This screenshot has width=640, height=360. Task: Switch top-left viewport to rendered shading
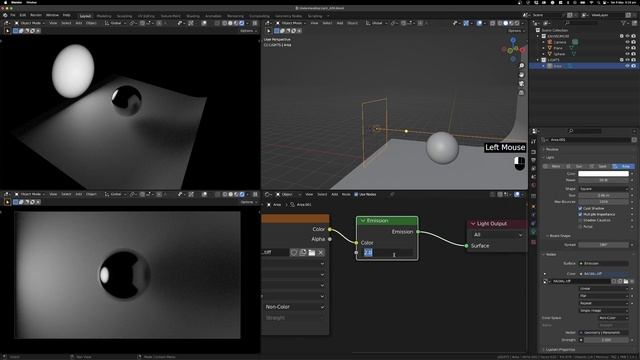click(x=242, y=23)
